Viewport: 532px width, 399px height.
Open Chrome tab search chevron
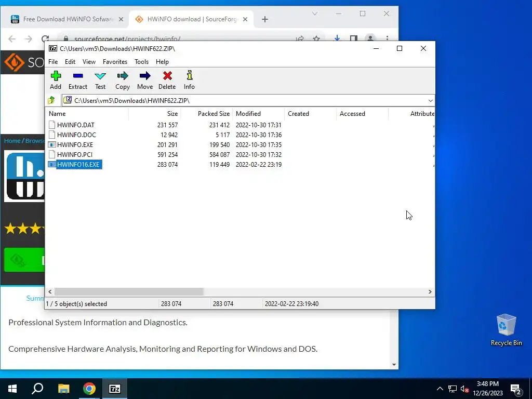(315, 14)
